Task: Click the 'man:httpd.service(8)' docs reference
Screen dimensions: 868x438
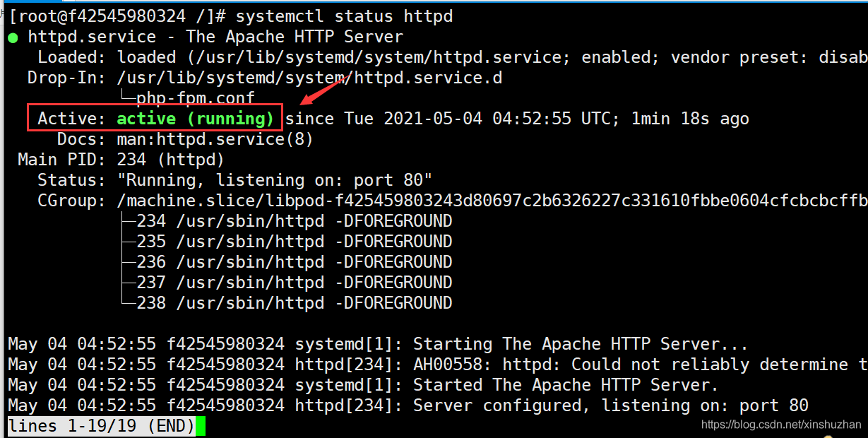Action: pyautogui.click(x=215, y=139)
